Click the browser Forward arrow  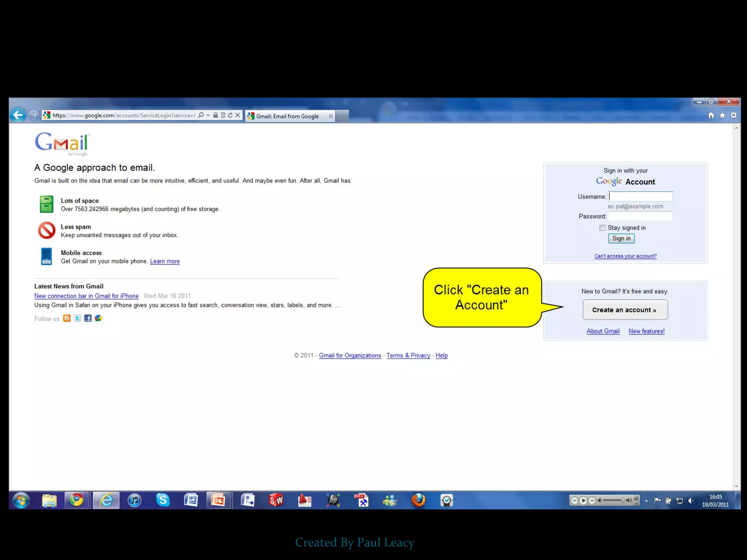click(34, 115)
